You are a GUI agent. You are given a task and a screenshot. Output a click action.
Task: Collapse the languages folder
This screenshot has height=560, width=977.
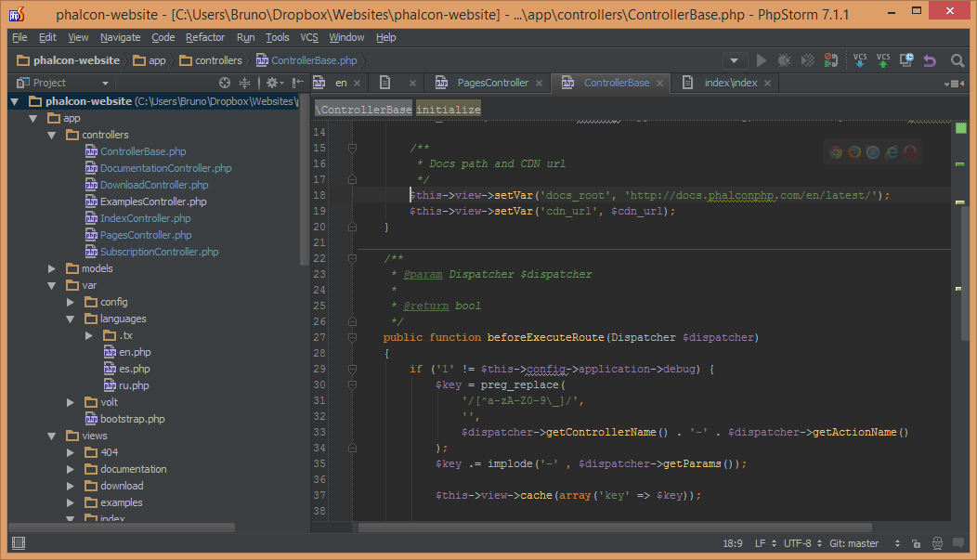pyautogui.click(x=72, y=319)
